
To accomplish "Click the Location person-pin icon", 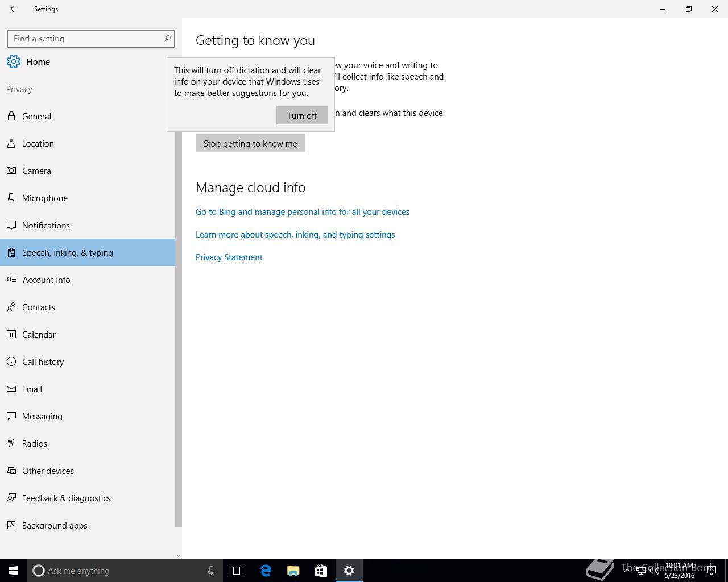I will [x=11, y=143].
